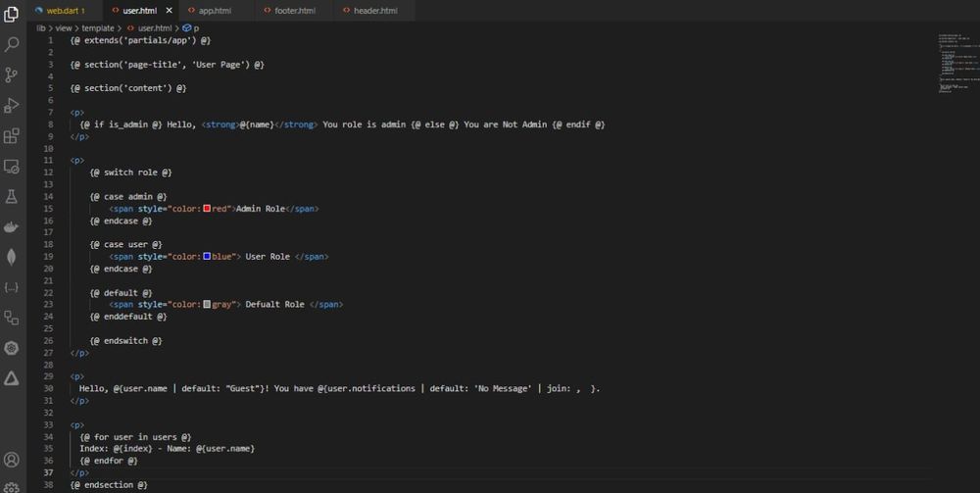The image size is (980, 493).
Task: Open the Manage gear icon
Action: pyautogui.click(x=11, y=487)
